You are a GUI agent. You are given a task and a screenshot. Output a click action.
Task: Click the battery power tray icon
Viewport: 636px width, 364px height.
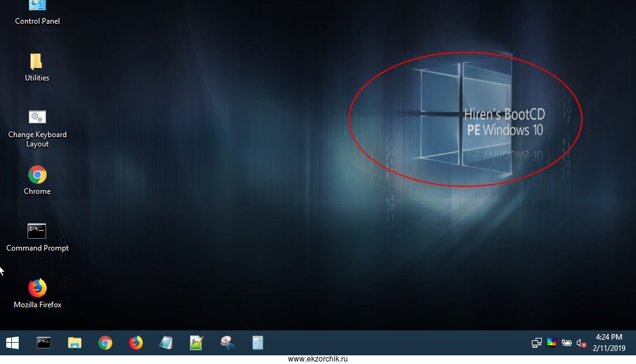point(567,343)
